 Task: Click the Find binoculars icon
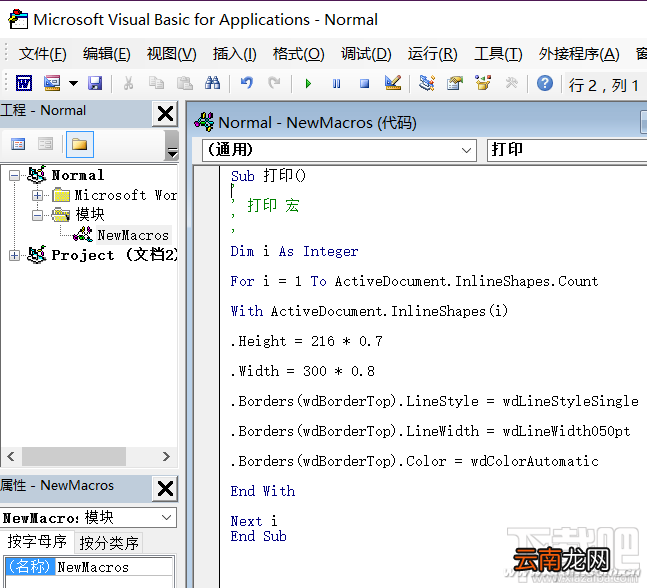(213, 83)
